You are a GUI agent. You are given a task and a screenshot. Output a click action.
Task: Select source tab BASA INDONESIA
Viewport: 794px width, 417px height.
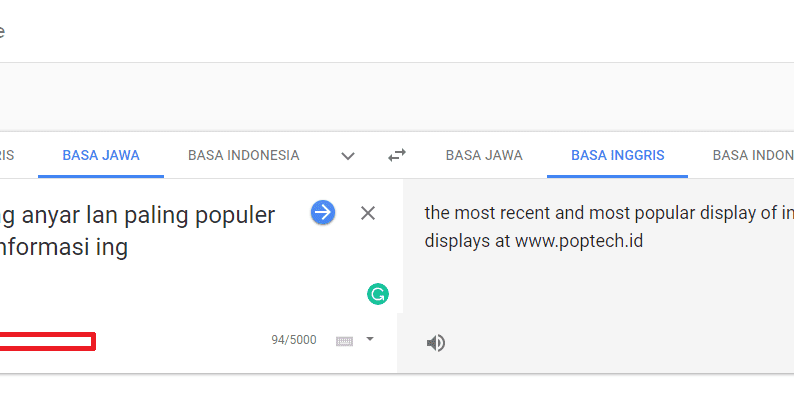pyautogui.click(x=243, y=155)
